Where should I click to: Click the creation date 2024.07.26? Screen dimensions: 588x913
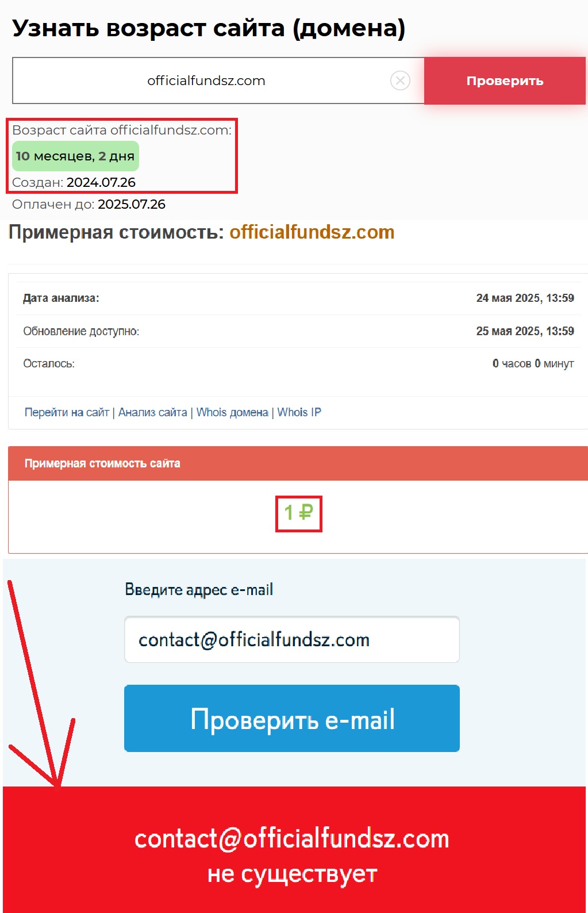tap(101, 182)
